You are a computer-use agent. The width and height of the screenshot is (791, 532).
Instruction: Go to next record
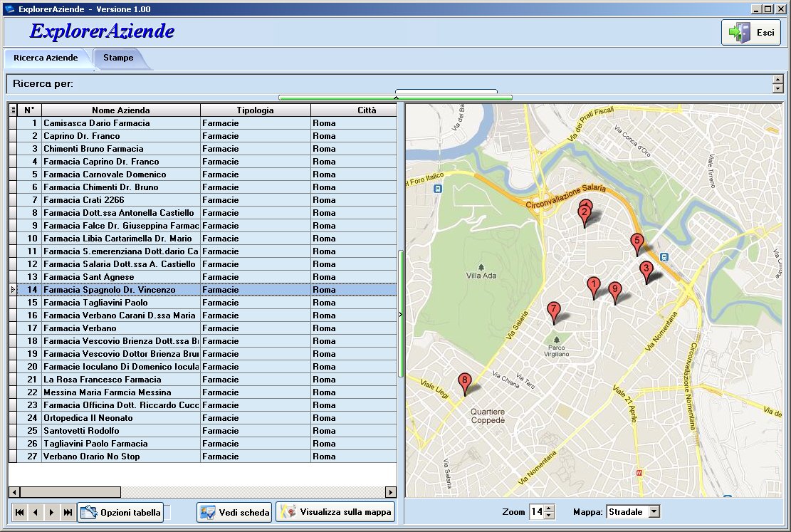coord(51,512)
